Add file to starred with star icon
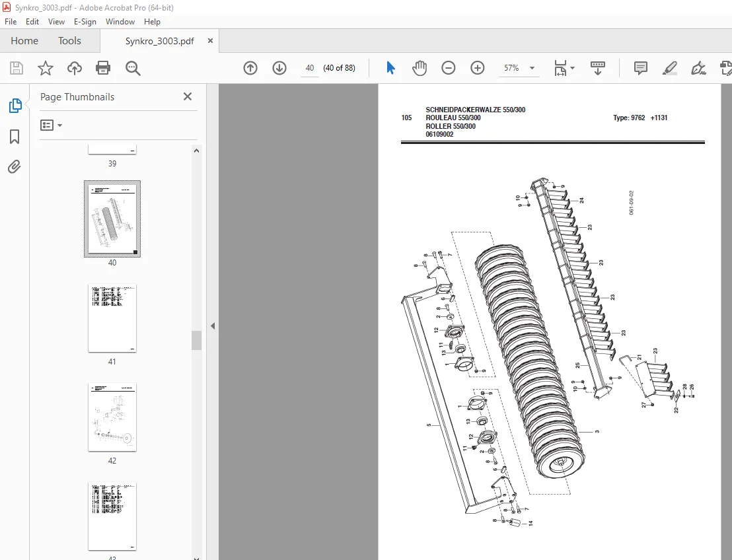 [46, 68]
